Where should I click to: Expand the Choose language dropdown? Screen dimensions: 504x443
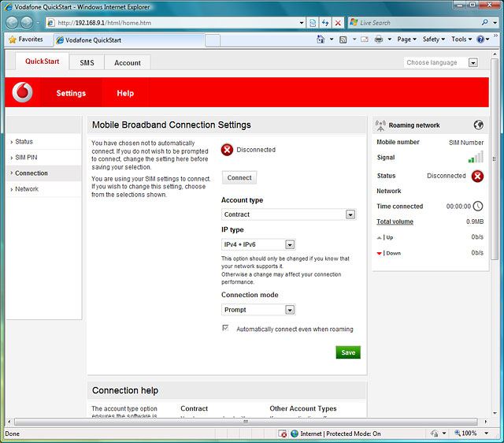point(473,63)
